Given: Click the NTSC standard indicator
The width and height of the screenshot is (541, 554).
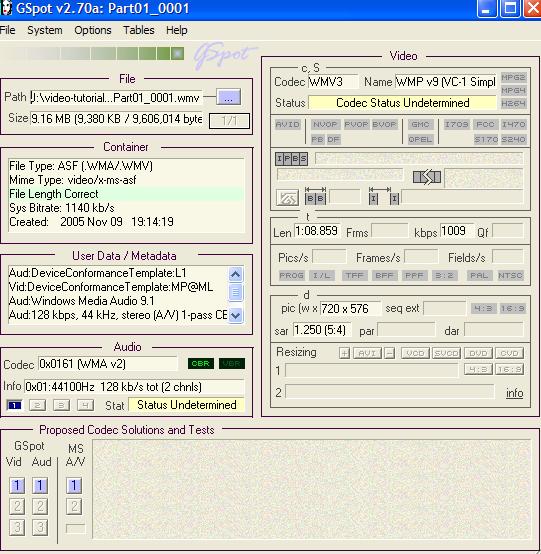Looking at the screenshot, I should coord(510,275).
